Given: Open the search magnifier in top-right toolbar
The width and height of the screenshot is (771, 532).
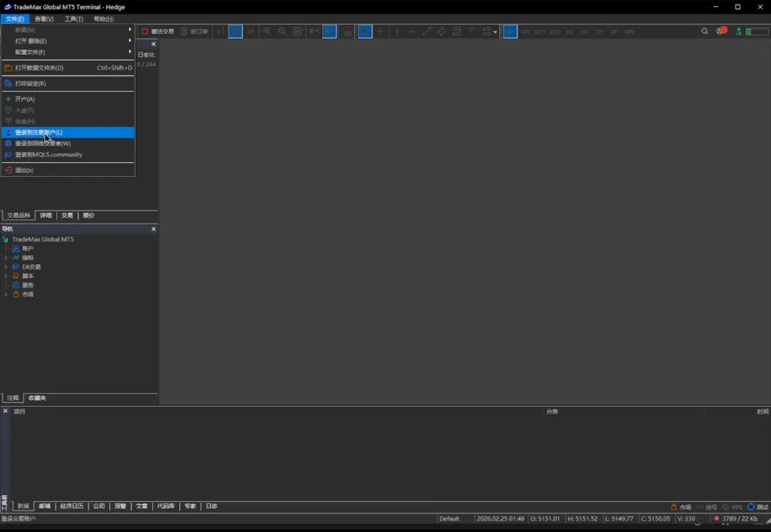Looking at the screenshot, I should coord(705,31).
